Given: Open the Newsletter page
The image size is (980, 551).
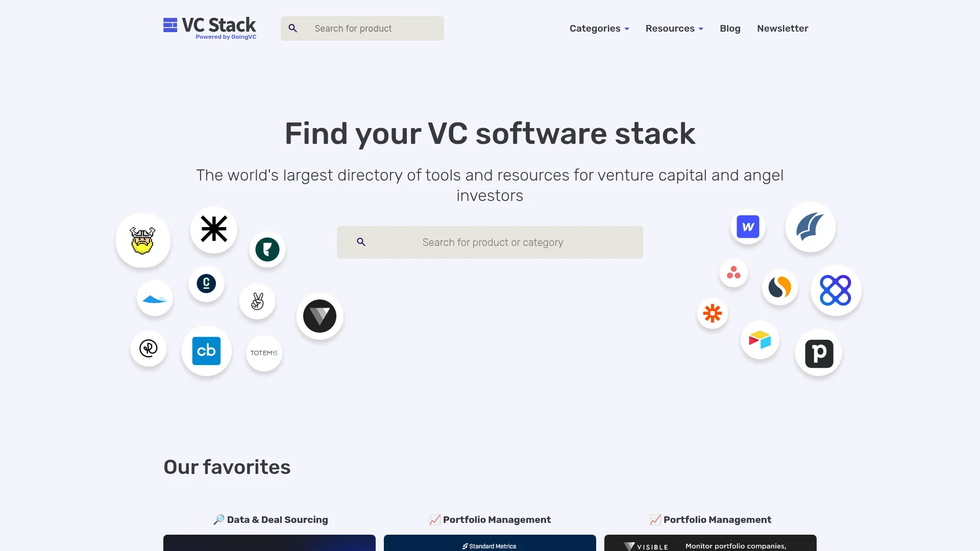Looking at the screenshot, I should 782,29.
